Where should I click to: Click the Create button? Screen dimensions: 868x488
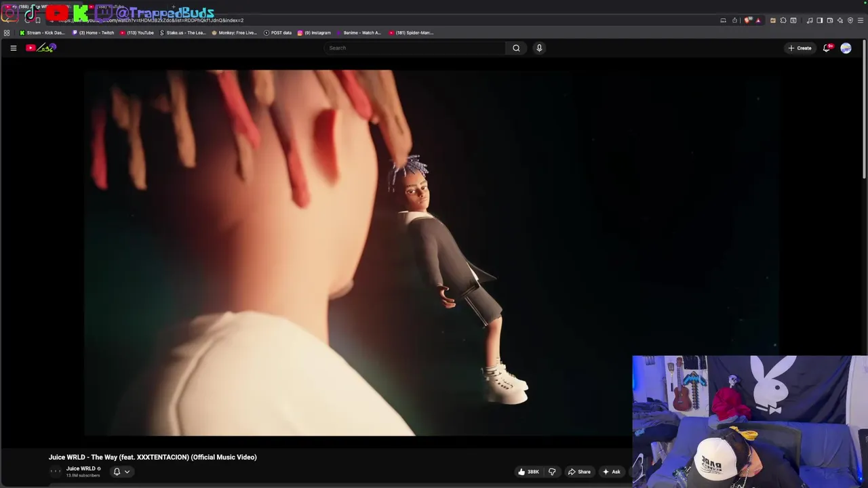coord(800,48)
